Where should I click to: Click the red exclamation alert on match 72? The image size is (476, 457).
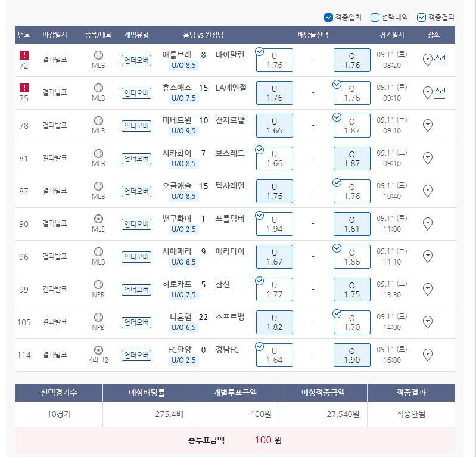click(x=24, y=55)
